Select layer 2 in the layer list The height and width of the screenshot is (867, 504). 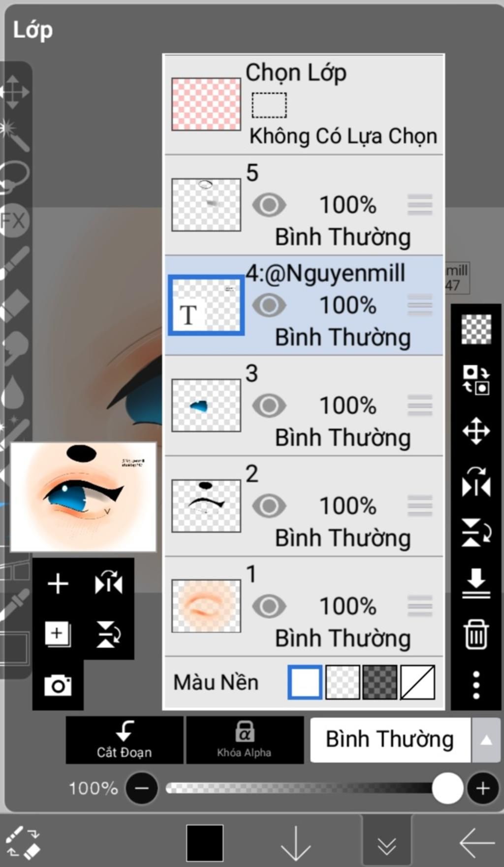pyautogui.click(x=304, y=506)
